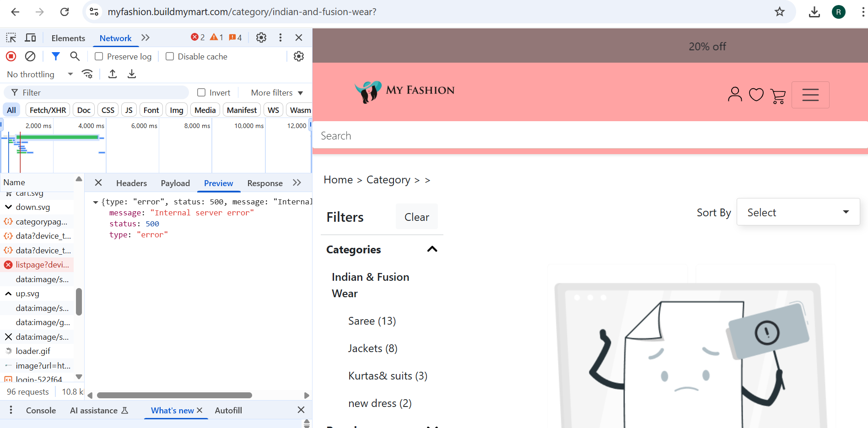
Task: Open network search magnifier
Action: pos(75,56)
